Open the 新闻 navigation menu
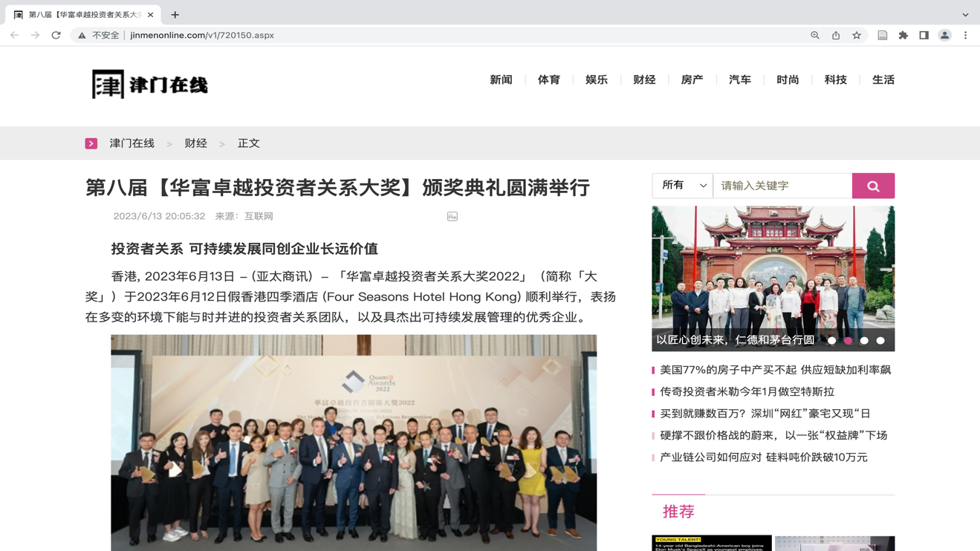This screenshot has height=551, width=980. point(502,79)
